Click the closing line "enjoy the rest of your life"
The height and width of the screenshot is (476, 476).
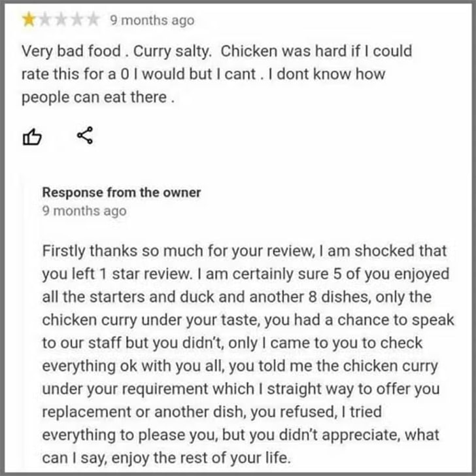pos(201,458)
